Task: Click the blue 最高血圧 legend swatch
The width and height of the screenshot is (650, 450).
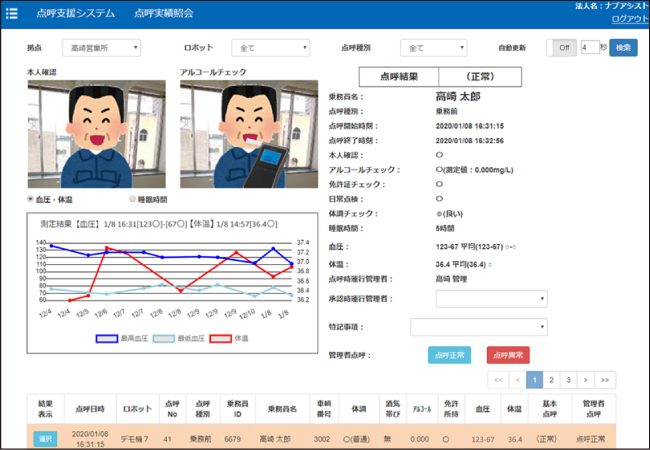Action: (x=107, y=339)
